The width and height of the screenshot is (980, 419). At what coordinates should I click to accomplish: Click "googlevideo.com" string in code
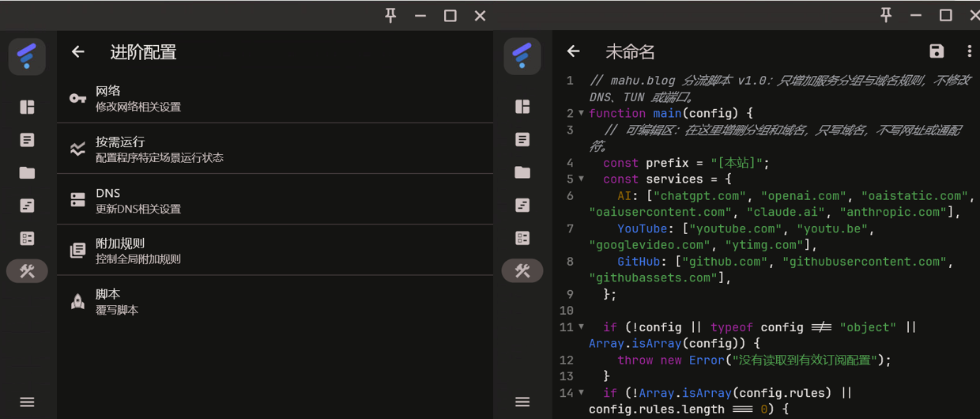[x=650, y=245]
